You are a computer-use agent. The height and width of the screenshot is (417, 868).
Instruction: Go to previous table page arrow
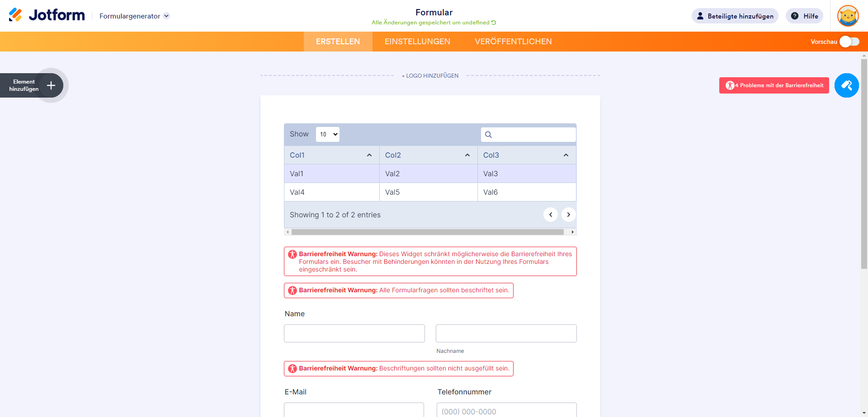tap(550, 215)
